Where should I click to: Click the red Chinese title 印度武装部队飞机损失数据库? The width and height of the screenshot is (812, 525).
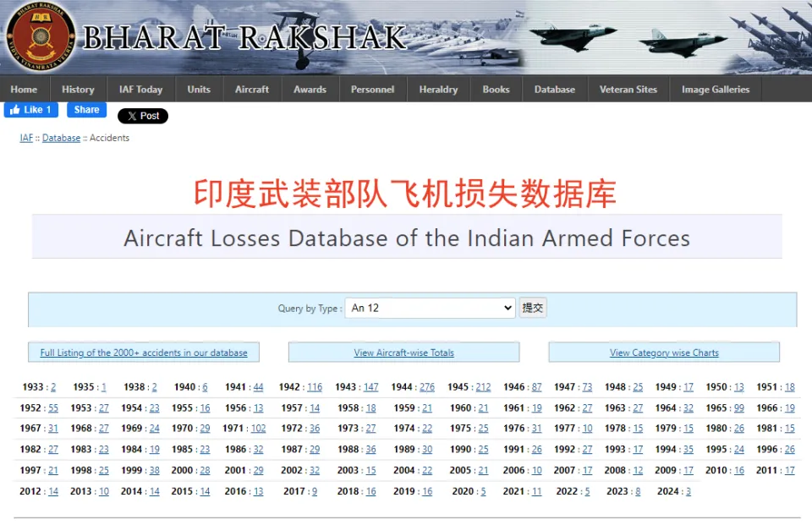pyautogui.click(x=405, y=194)
